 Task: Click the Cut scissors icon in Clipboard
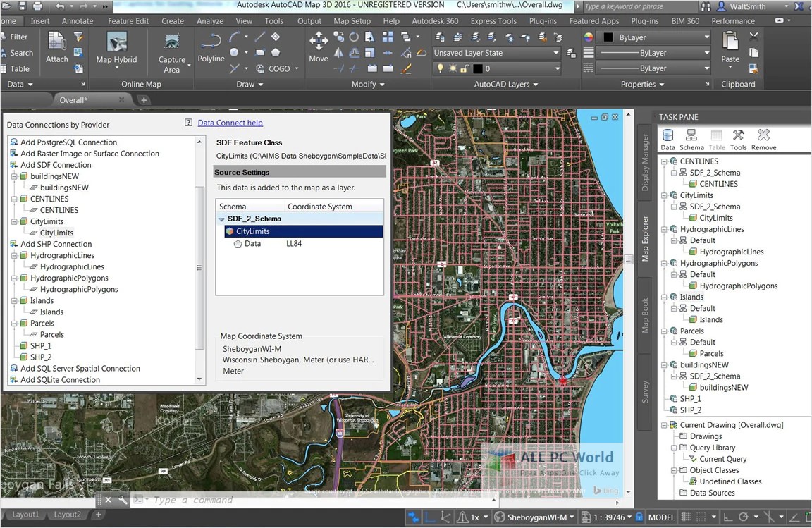753,37
